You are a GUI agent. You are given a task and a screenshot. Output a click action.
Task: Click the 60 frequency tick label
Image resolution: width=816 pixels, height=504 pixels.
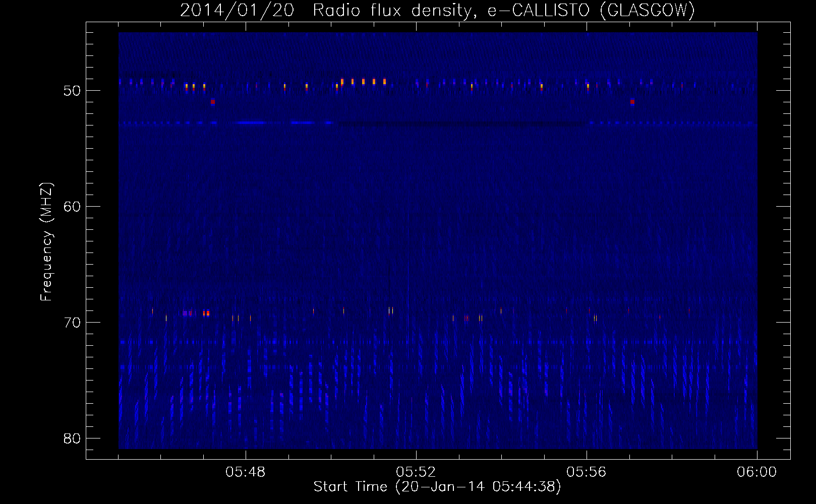[x=72, y=207]
